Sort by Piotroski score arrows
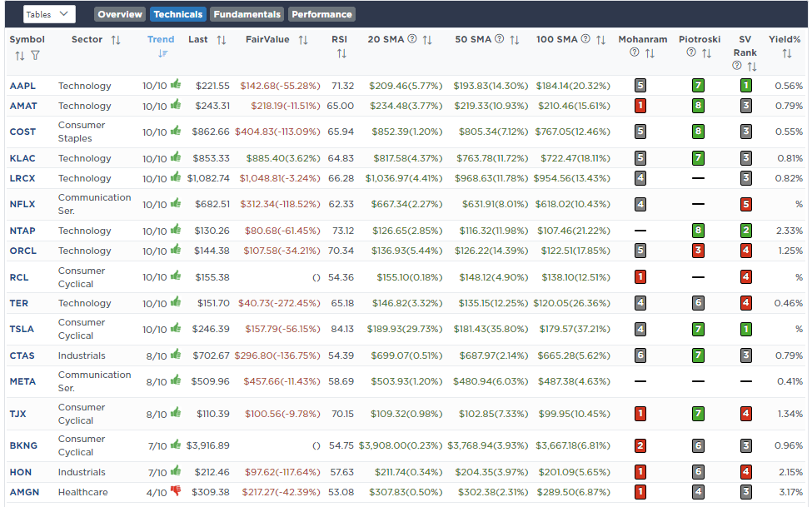The image size is (812, 507). [706, 53]
